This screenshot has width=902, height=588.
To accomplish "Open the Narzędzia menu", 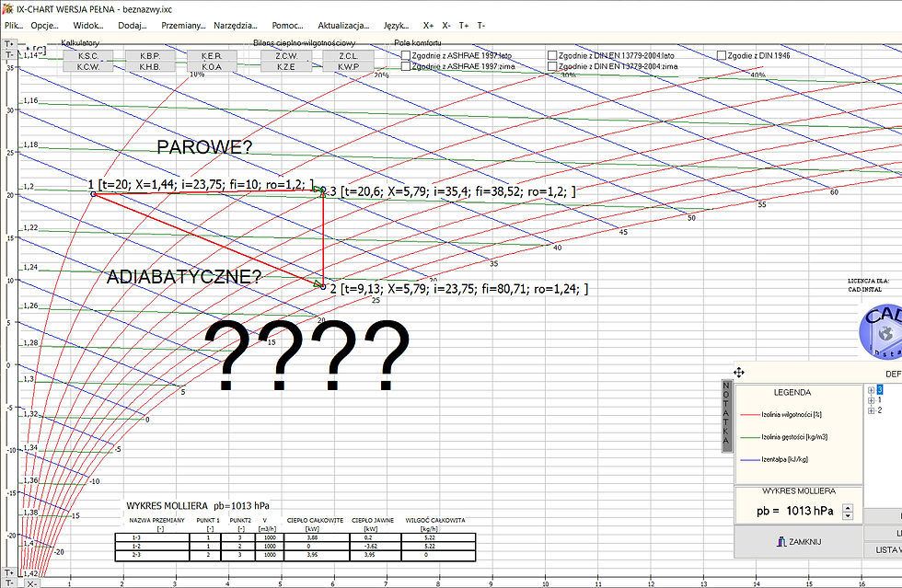I will (x=236, y=26).
